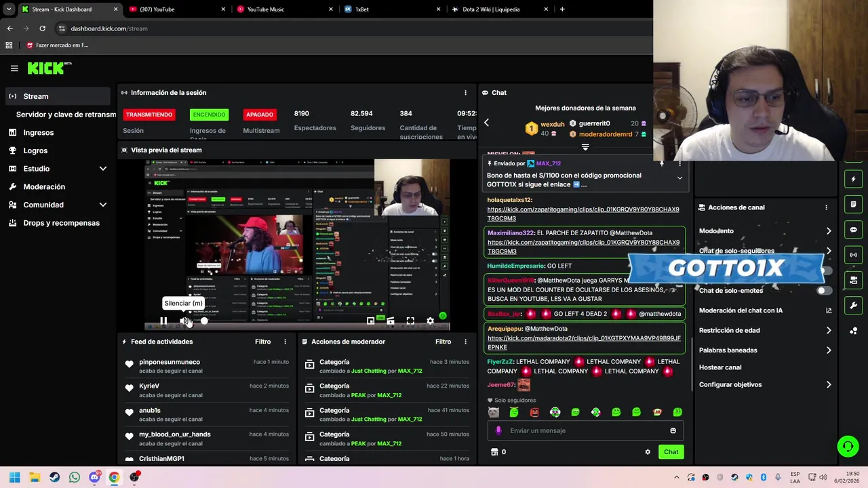Click the Enviar un mensaje field

click(585, 430)
